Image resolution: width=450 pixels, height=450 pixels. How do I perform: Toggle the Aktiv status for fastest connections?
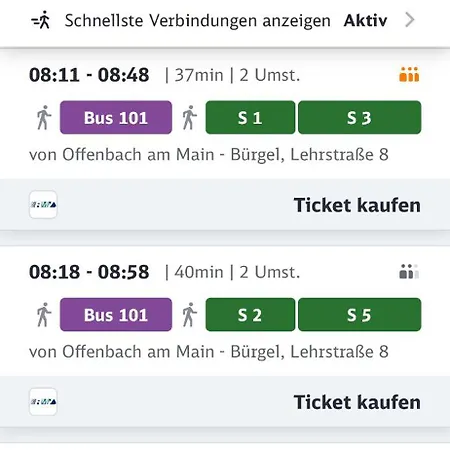pos(365,20)
